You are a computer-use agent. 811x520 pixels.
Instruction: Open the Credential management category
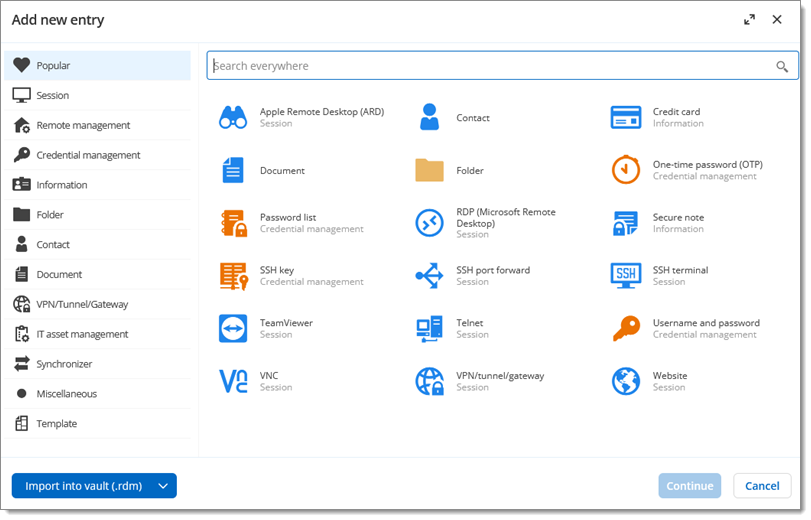88,155
